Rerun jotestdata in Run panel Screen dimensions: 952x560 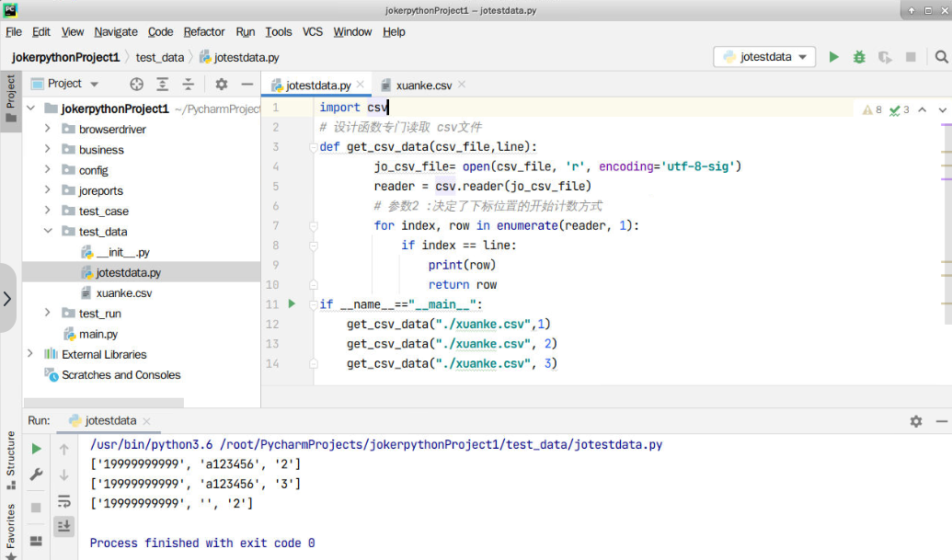(x=37, y=449)
